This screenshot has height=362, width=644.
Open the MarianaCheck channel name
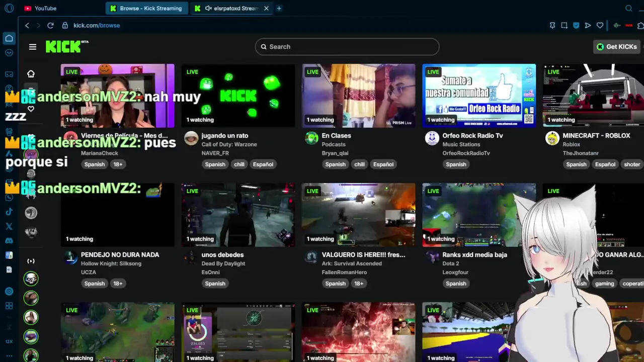click(100, 153)
